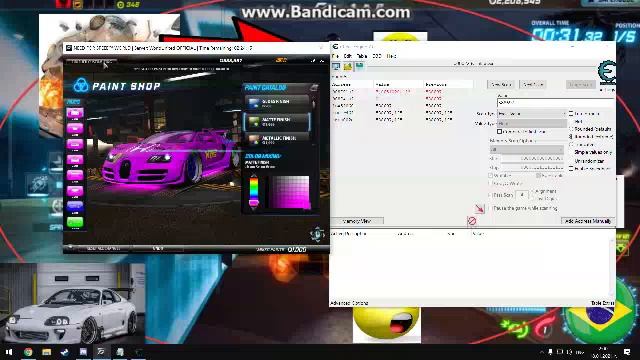640x360 pixels.
Task: Open Chrome from the taskbar
Action: tap(28, 352)
